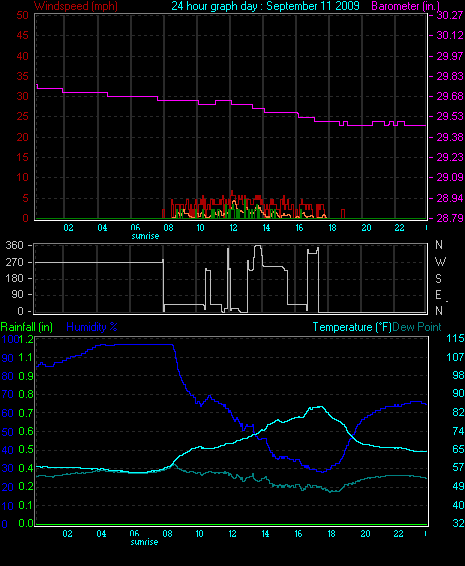Click hour 22 on top graph axis
The height and width of the screenshot is (566, 465).
tap(399, 228)
